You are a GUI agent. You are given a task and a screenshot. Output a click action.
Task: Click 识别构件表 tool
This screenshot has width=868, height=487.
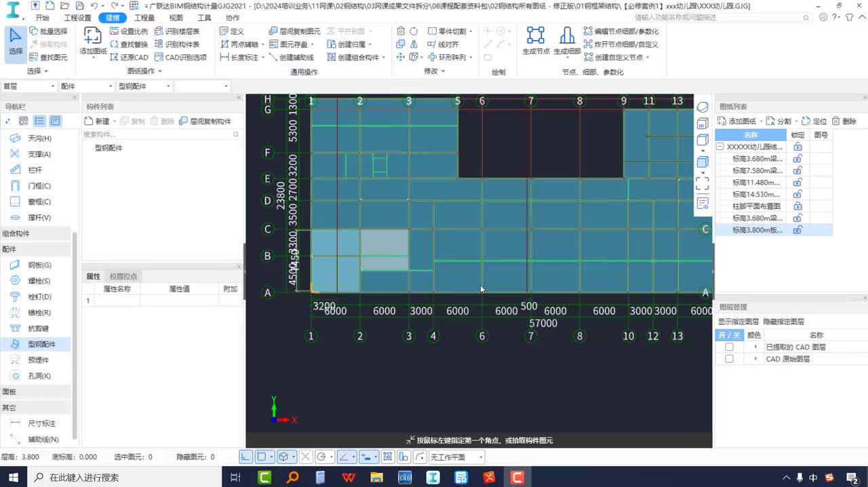[176, 44]
